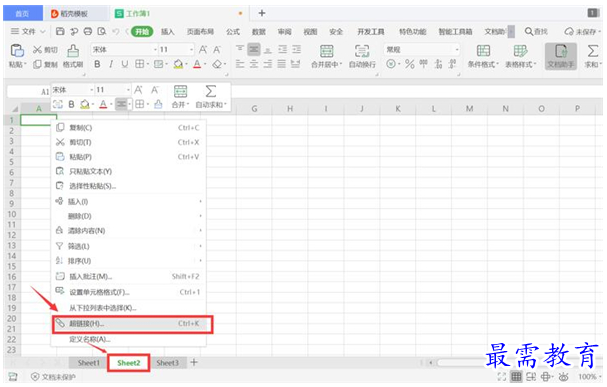Screen dimensions: 607x387
Task: Open the number format dropdown 常规
Action: coord(422,50)
